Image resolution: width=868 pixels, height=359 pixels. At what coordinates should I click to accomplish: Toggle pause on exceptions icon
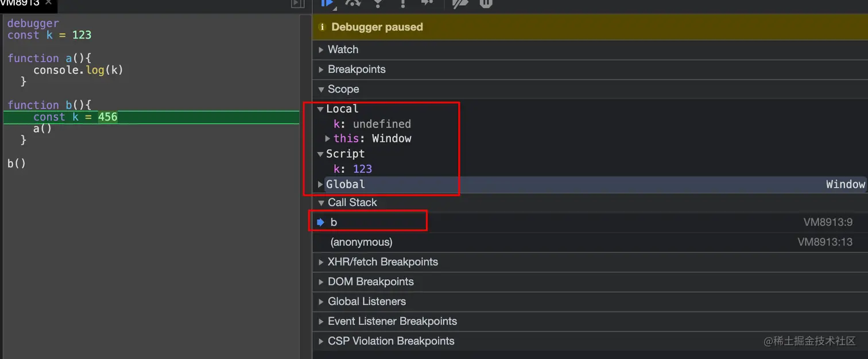(486, 3)
